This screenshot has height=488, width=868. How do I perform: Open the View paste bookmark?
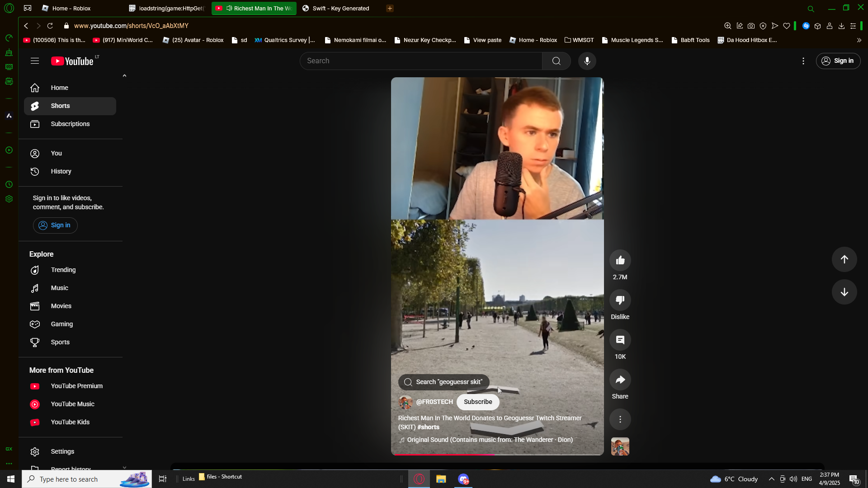coord(482,40)
